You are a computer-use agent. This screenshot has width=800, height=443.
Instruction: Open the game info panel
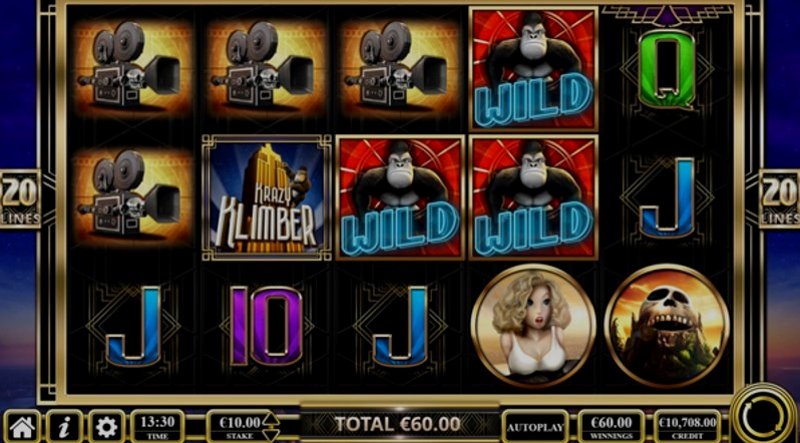64,426
